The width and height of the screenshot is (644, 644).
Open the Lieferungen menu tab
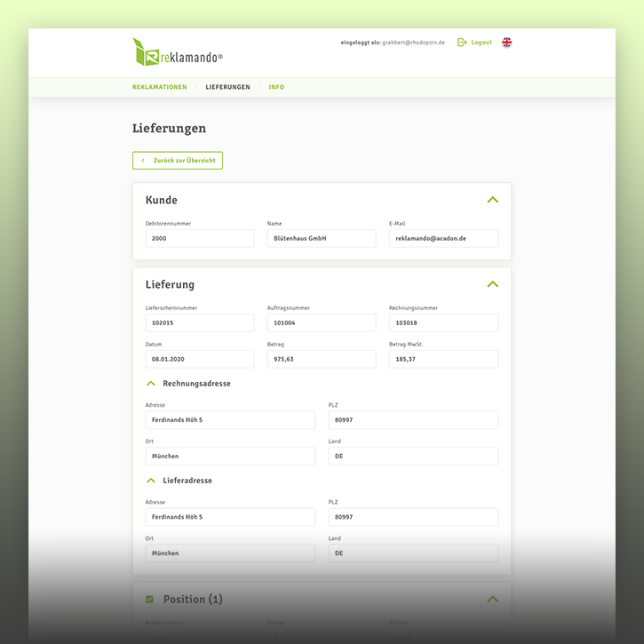click(x=227, y=87)
